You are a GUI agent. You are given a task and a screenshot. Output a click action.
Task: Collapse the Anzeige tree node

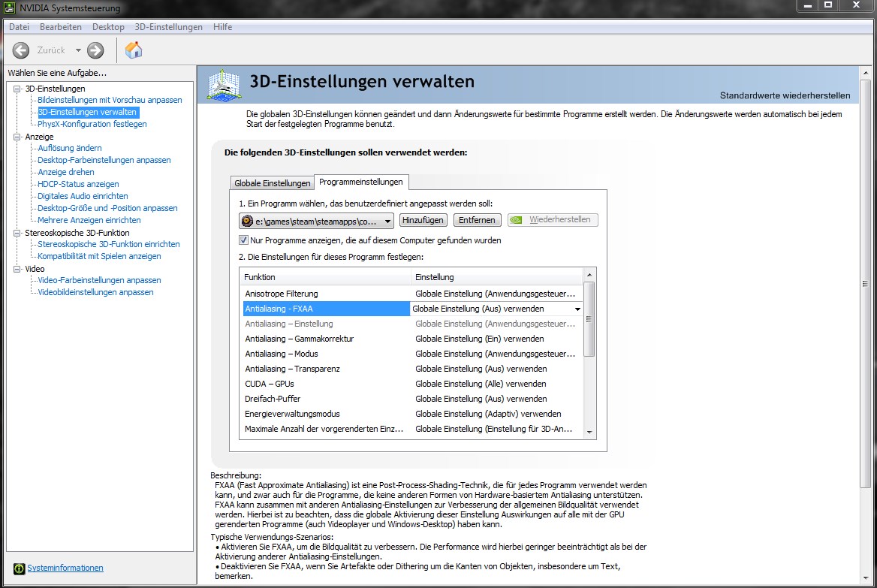(17, 137)
